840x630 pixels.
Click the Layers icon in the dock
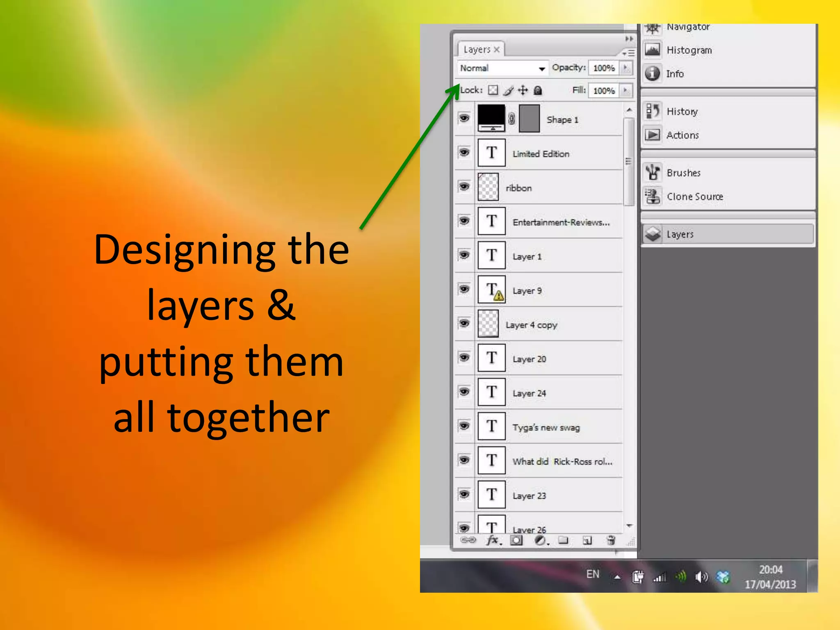(x=653, y=234)
